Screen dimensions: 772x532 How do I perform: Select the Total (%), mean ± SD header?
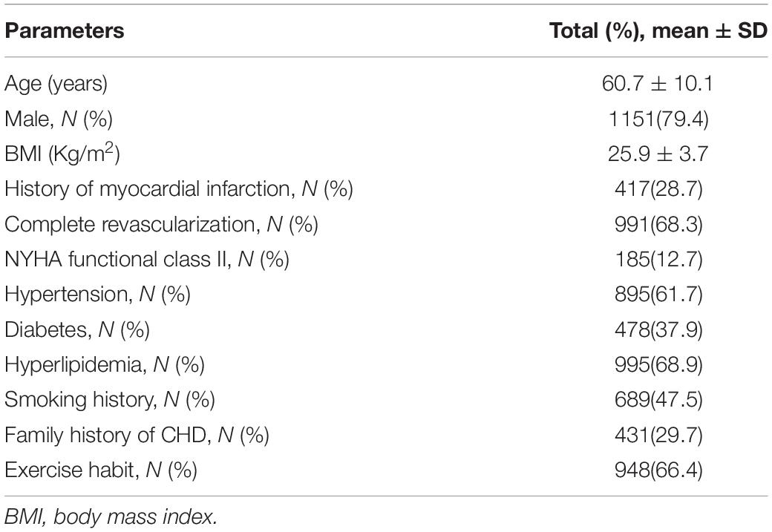(658, 30)
